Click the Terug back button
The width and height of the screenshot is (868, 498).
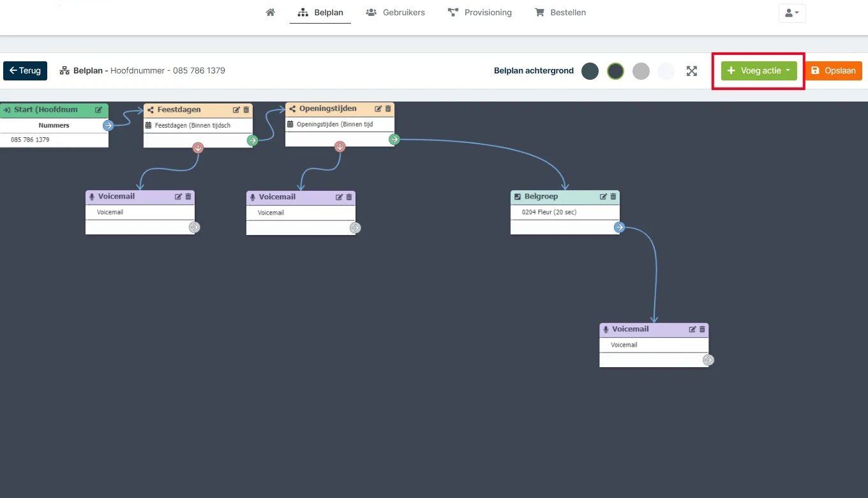coord(25,71)
